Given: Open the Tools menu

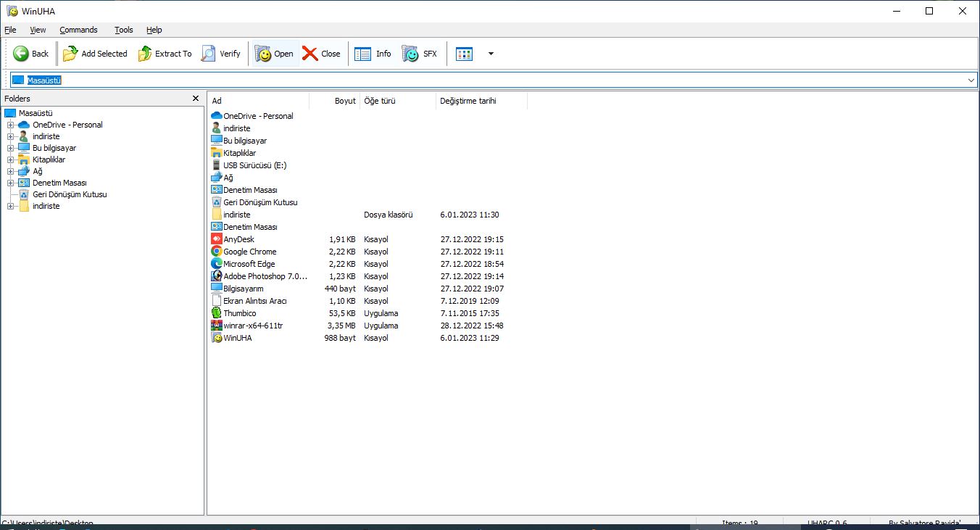Looking at the screenshot, I should [124, 30].
